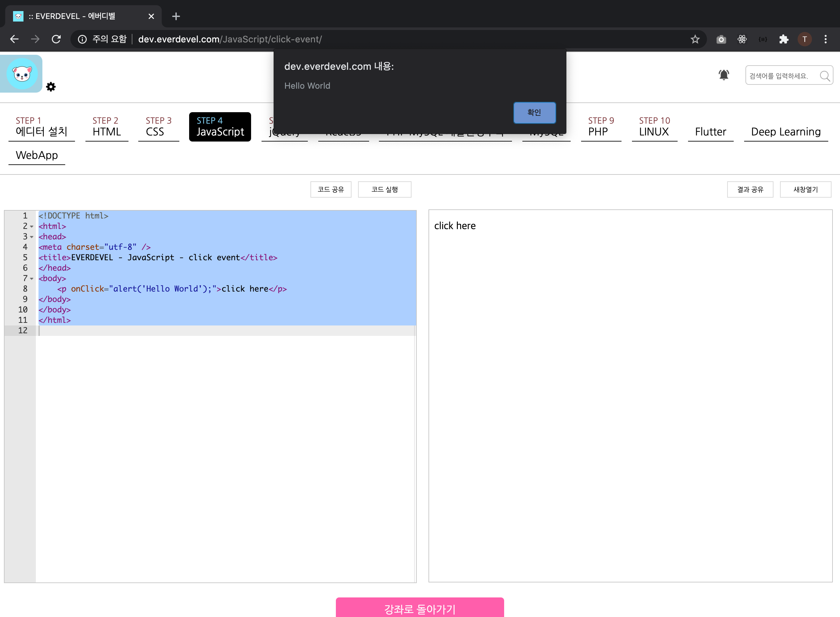Click the 코드 공유 share button
Screen dimensions: 840x617
coord(329,189)
